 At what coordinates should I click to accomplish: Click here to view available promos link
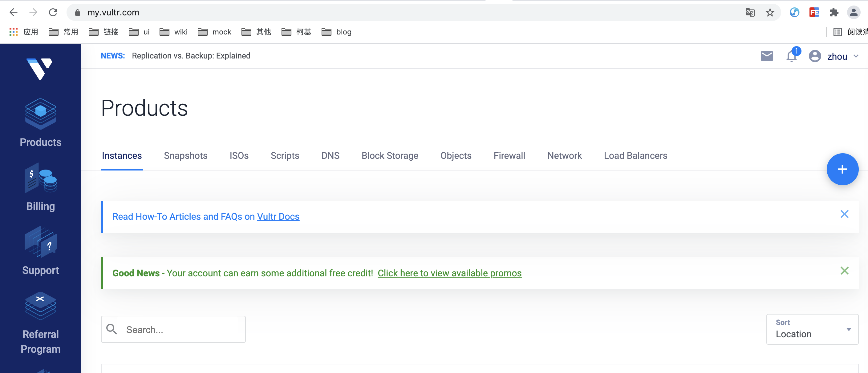point(449,273)
